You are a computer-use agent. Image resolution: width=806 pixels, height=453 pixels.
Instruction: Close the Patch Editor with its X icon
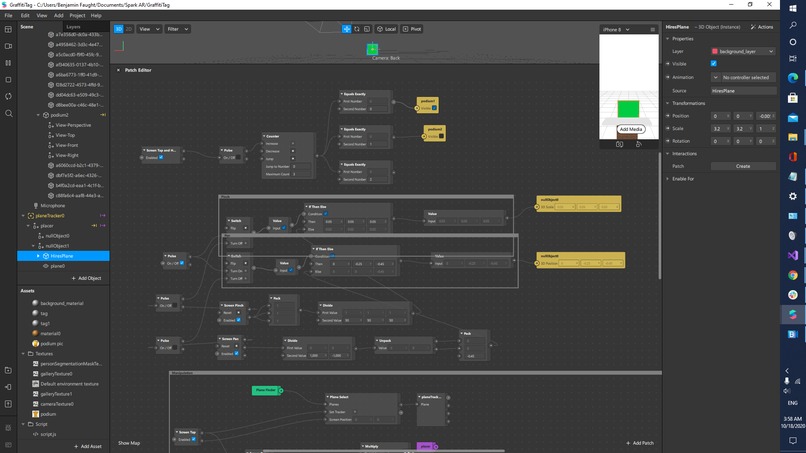click(x=118, y=70)
